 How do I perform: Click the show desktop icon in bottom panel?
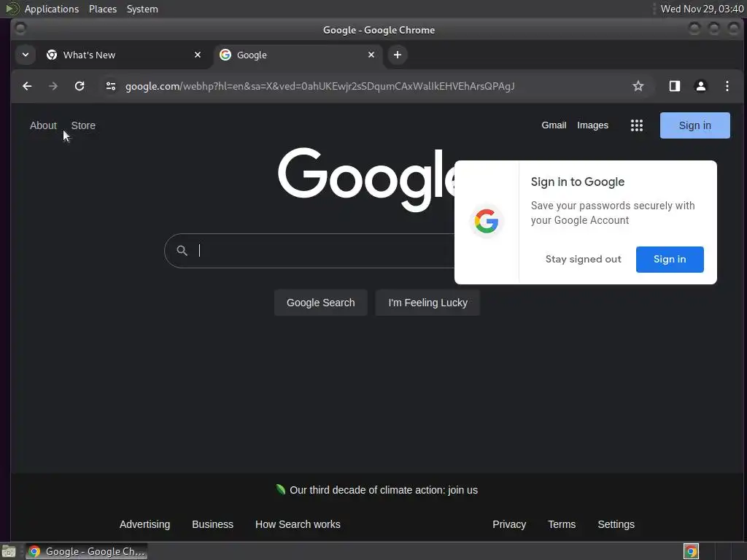[9, 551]
